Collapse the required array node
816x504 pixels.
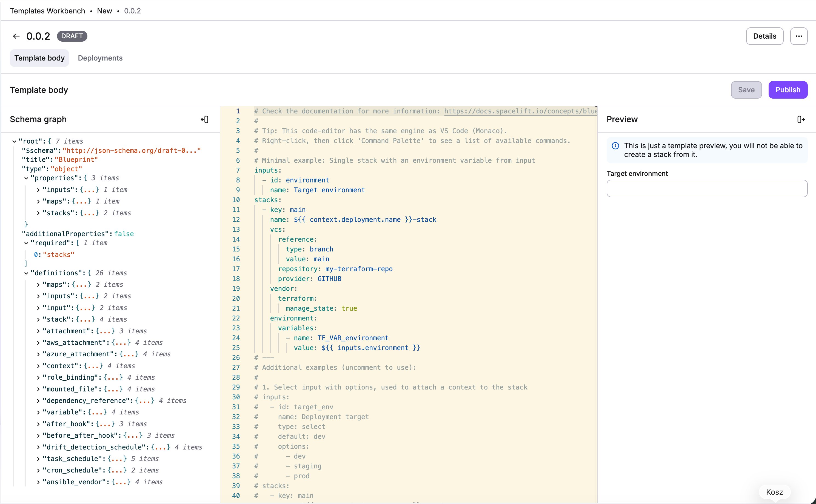pyautogui.click(x=26, y=243)
